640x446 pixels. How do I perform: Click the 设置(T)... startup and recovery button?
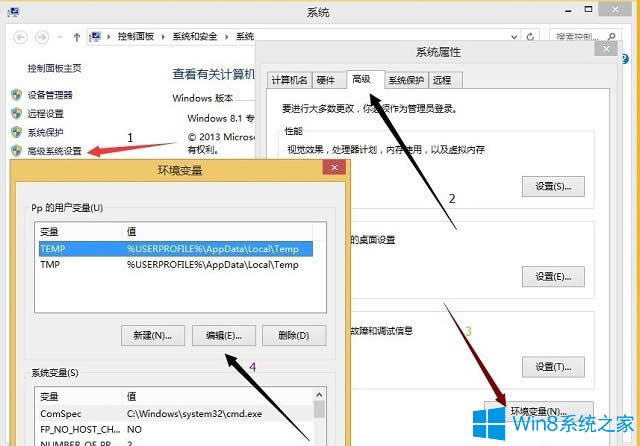pos(553,367)
